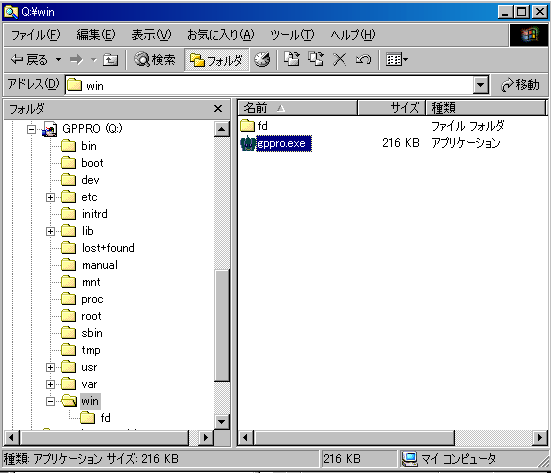Open the address bar dropdown arrow

tap(480, 85)
